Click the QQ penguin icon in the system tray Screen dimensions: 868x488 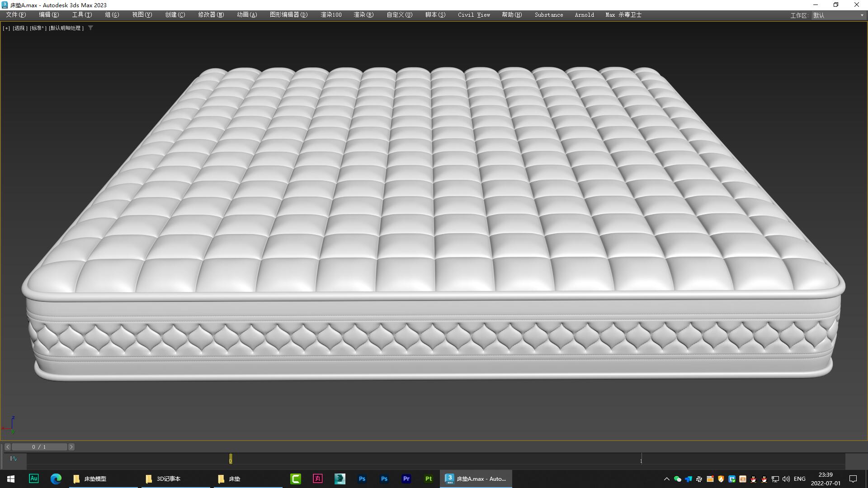[x=753, y=479]
